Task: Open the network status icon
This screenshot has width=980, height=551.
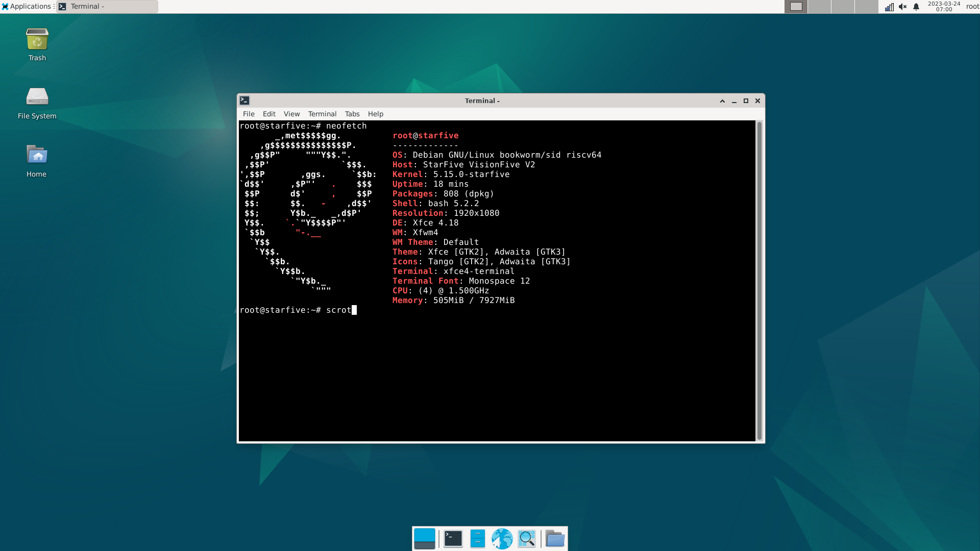Action: 889,7
